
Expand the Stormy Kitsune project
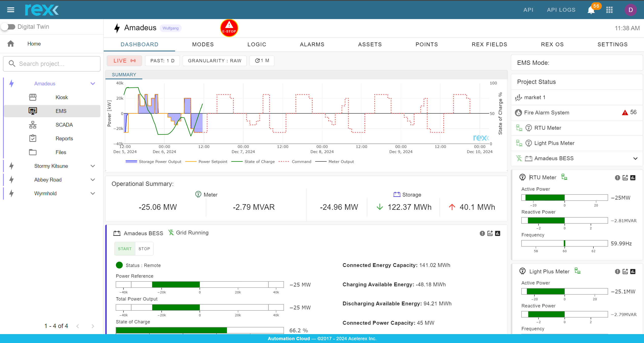(x=93, y=166)
